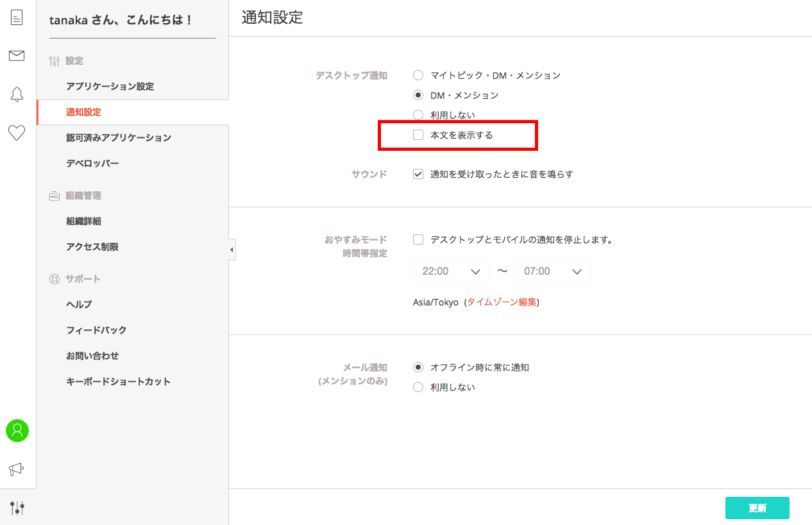Open the bell notifications icon

pyautogui.click(x=17, y=94)
